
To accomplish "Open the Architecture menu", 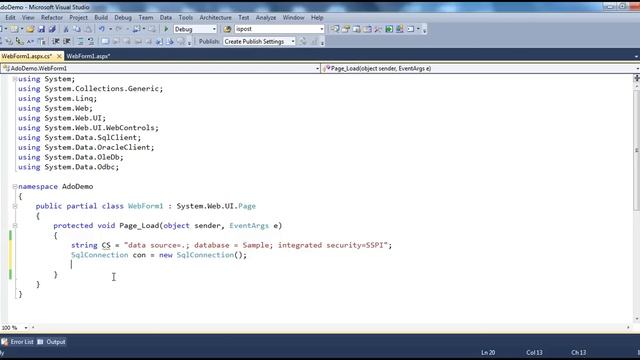I will [x=215, y=18].
